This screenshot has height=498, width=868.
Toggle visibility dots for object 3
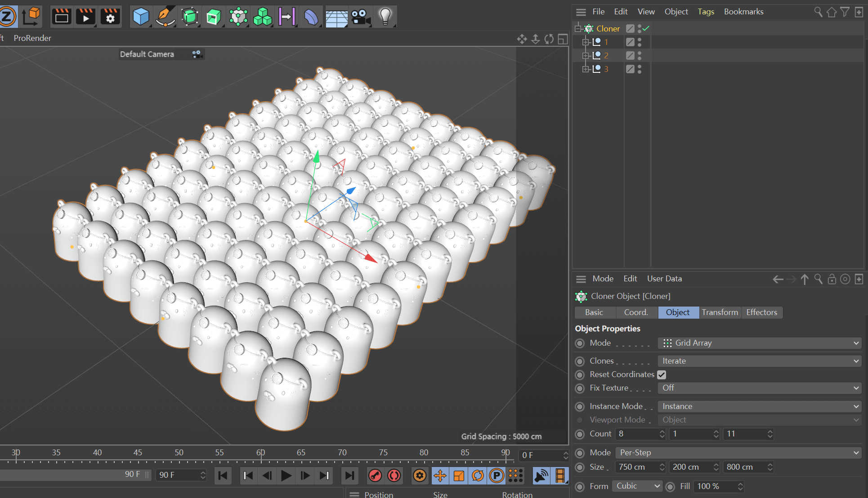[x=640, y=69]
